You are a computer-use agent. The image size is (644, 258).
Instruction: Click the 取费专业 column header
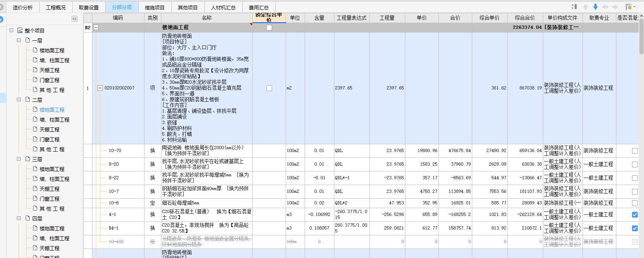(x=599, y=18)
